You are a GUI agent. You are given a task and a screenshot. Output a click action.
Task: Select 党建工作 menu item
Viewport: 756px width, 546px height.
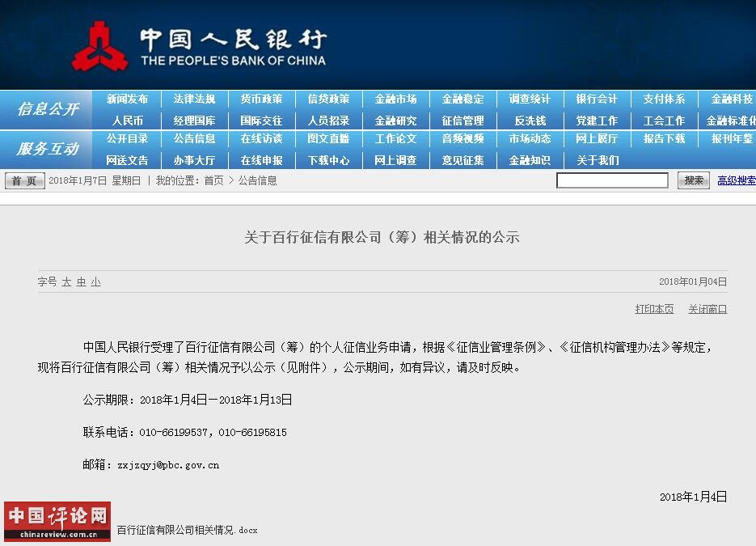[597, 121]
